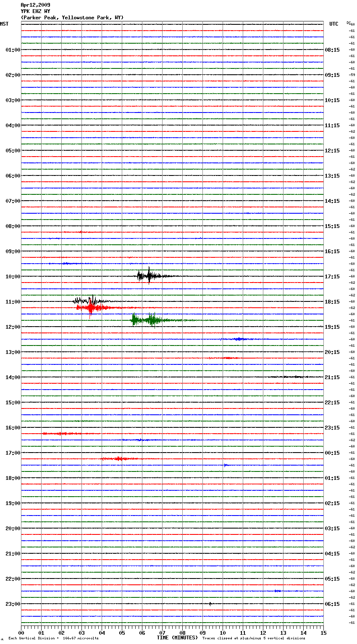This screenshot has width=357, height=644.
Task: Select the 01:00 MST time label
Action: coord(13,50)
